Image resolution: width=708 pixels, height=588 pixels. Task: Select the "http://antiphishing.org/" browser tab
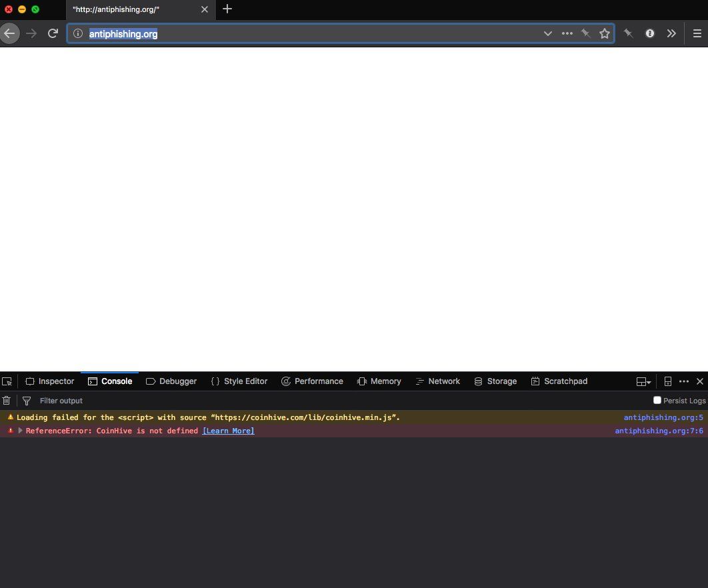tap(141, 9)
